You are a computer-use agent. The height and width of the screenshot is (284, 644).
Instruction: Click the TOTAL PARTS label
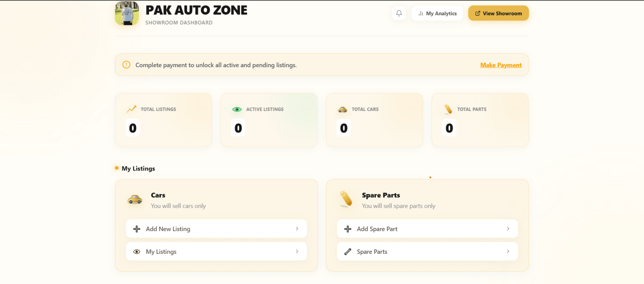pyautogui.click(x=472, y=109)
